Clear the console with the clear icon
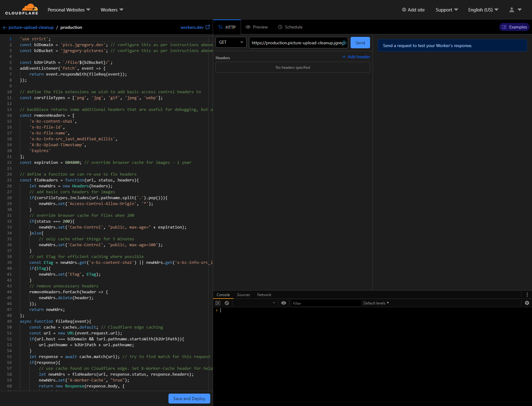The width and height of the screenshot is (532, 406). tap(227, 303)
